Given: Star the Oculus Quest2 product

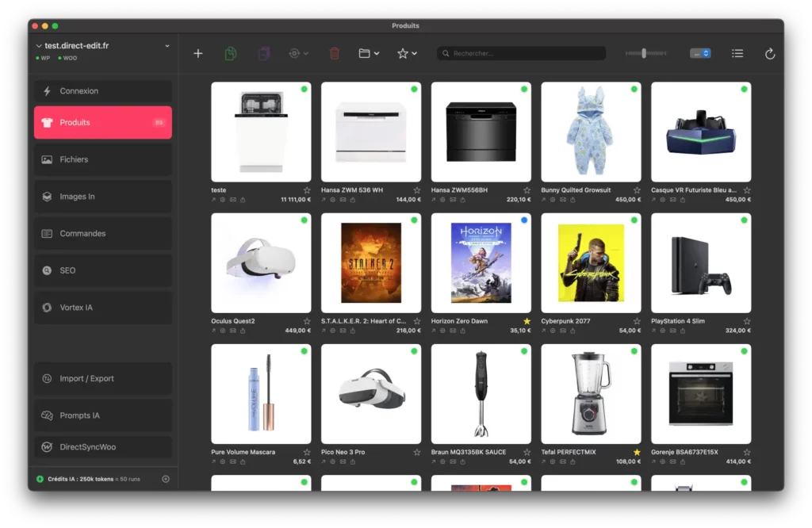Looking at the screenshot, I should [x=307, y=321].
